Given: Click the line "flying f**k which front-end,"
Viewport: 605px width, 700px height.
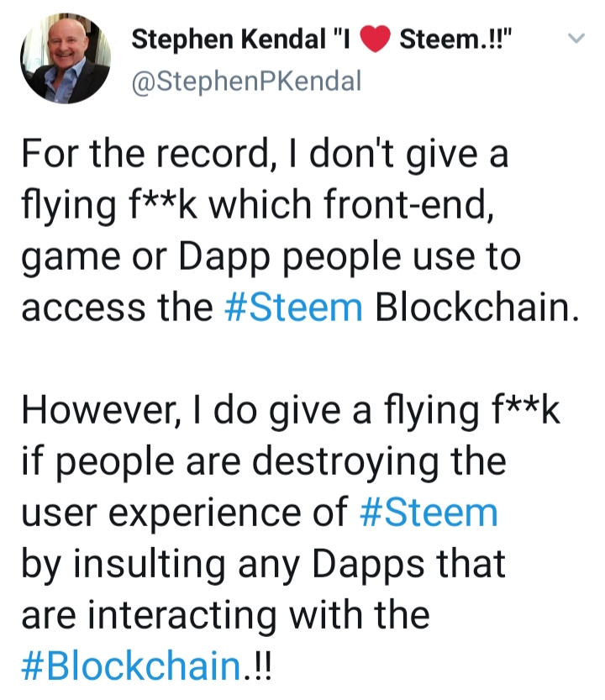Looking at the screenshot, I should coord(256,207).
